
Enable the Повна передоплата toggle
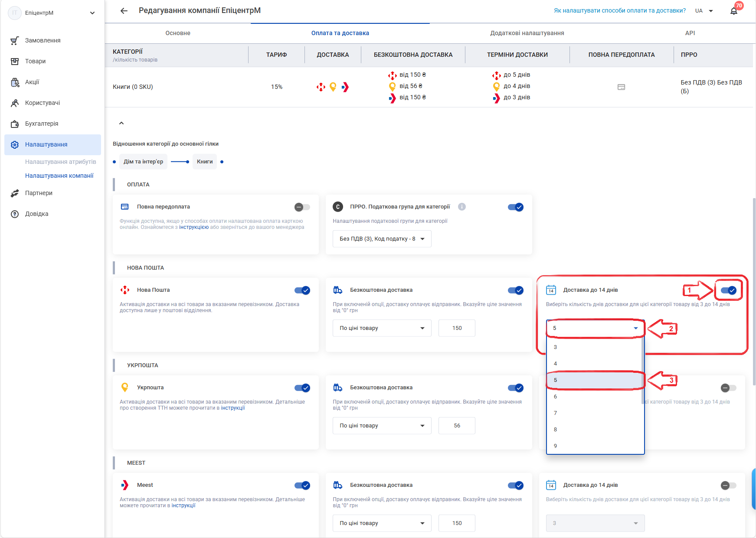302,207
